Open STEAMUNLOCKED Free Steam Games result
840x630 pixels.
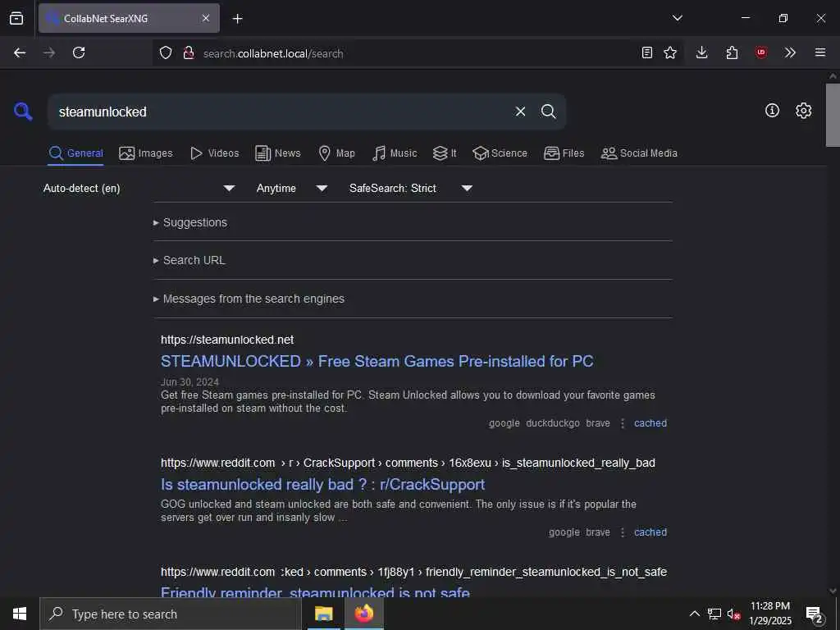(377, 361)
